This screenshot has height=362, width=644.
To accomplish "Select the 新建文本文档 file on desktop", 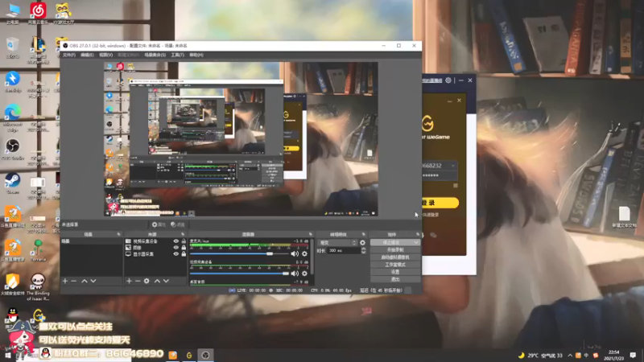I will point(625,217).
